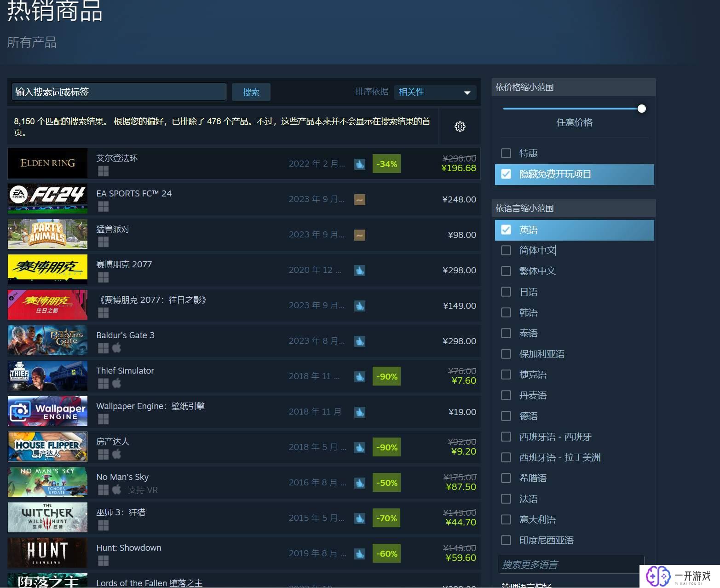This screenshot has width=720, height=588.
Task: Click 2018 年 11 月 date of Wallpaper Engine
Action: point(315,412)
